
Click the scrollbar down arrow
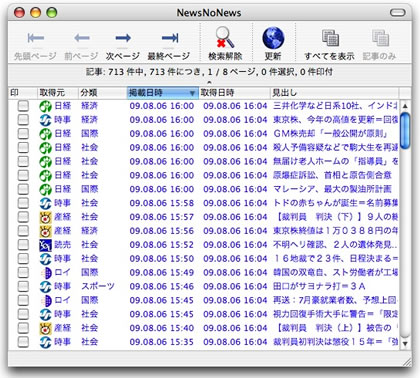(x=405, y=343)
